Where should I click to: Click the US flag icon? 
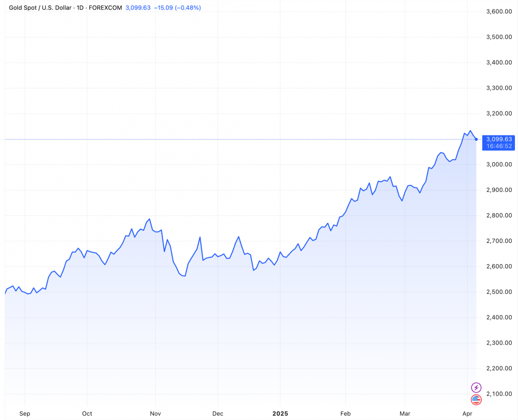pyautogui.click(x=476, y=400)
